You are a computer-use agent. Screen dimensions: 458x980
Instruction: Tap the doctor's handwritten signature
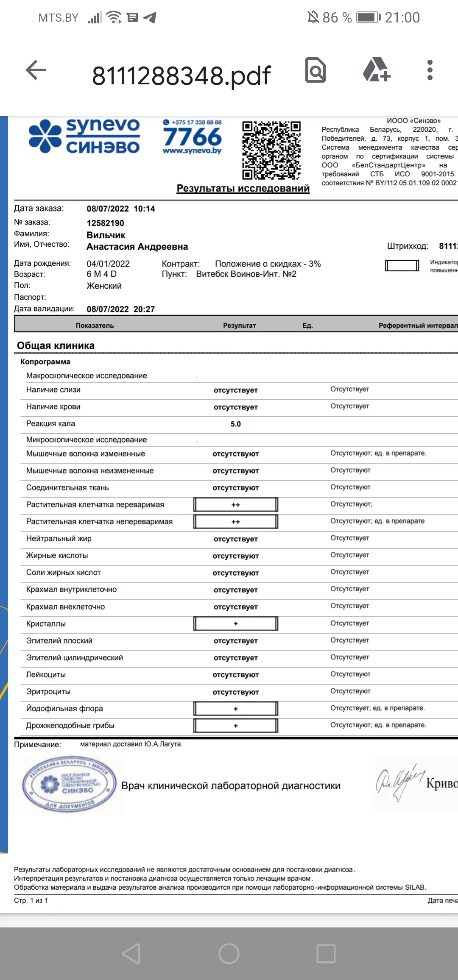[x=400, y=784]
